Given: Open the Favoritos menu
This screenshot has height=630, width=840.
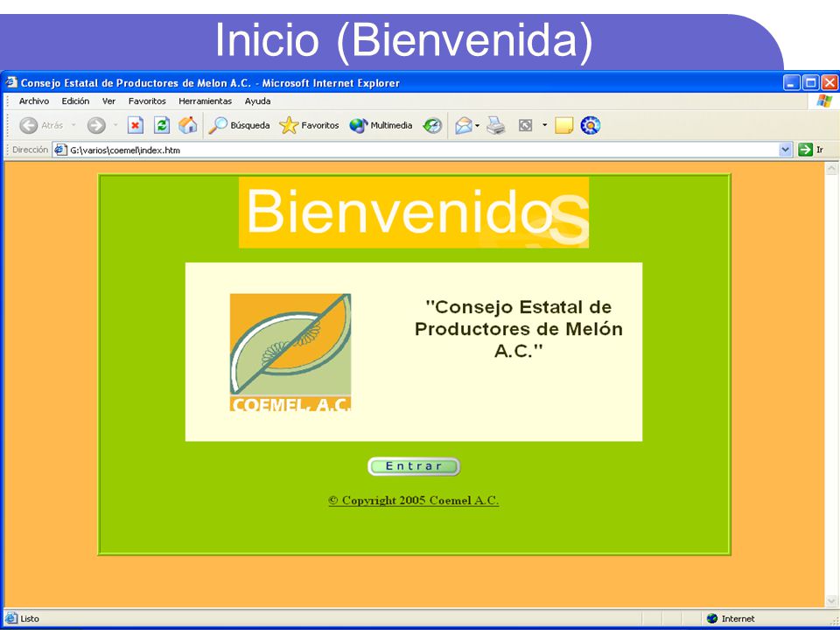Looking at the screenshot, I should 147,101.
